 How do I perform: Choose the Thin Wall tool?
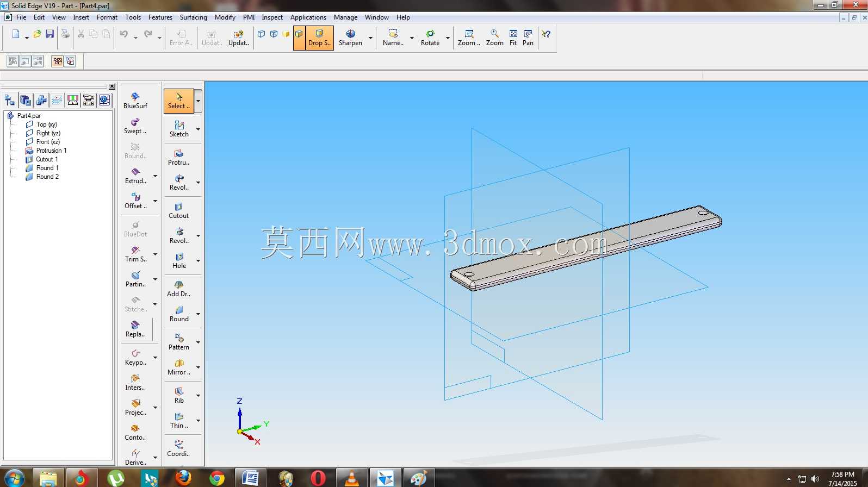(x=179, y=420)
